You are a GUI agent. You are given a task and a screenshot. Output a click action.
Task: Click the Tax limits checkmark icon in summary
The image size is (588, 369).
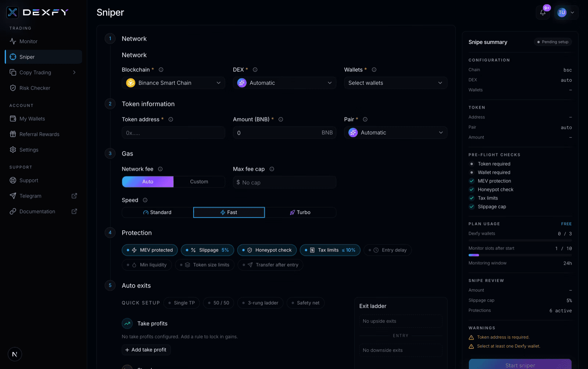pos(472,198)
